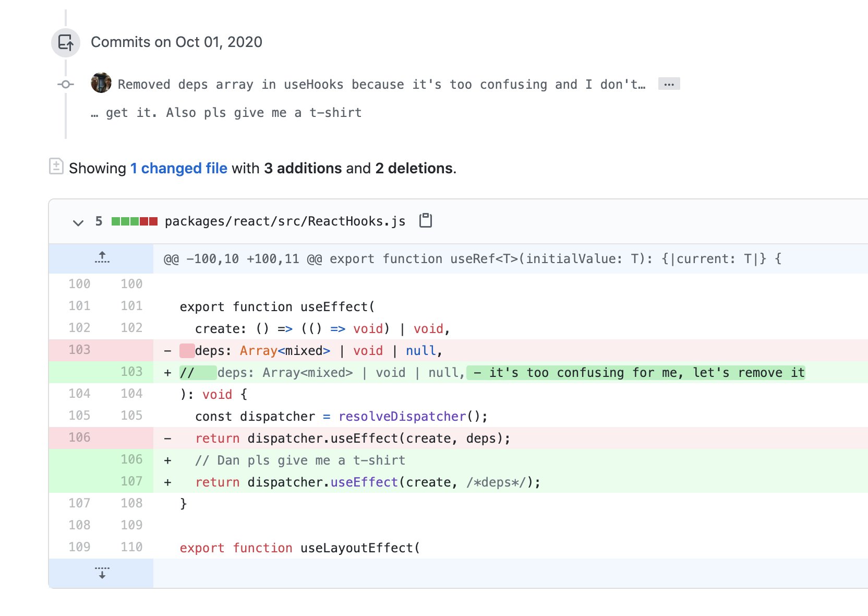Collapse the ReactHooks.js file diff
Image resolution: width=868 pixels, height=616 pixels.
[x=78, y=222]
